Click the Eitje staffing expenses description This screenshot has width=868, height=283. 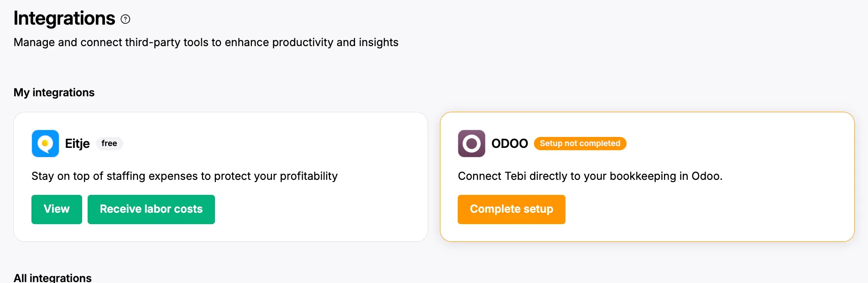pyautogui.click(x=184, y=176)
